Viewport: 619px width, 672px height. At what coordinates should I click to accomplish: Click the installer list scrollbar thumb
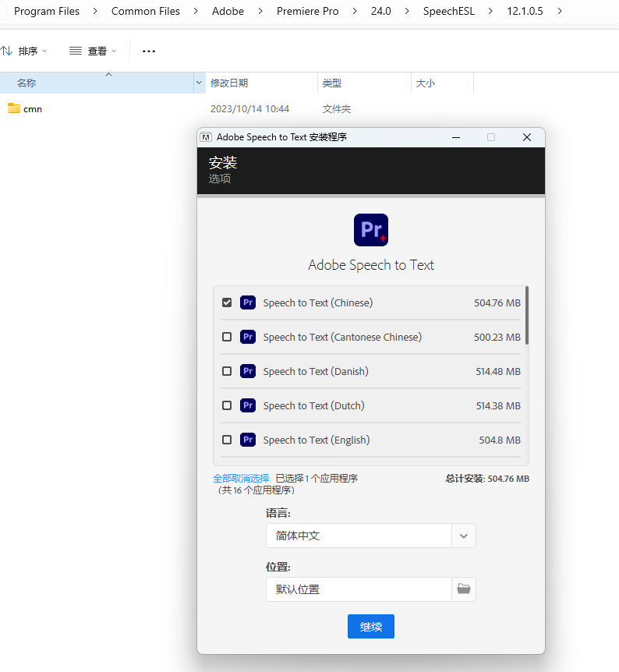point(527,316)
